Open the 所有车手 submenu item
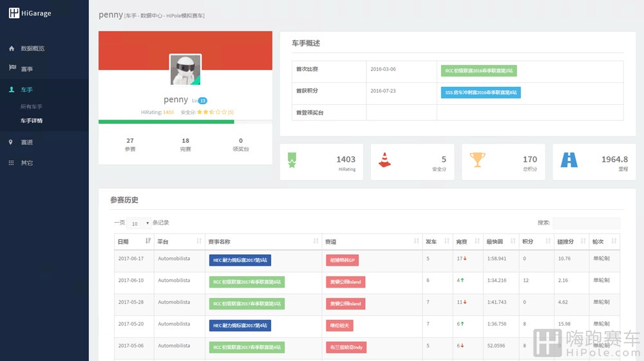644x361 pixels. point(32,107)
